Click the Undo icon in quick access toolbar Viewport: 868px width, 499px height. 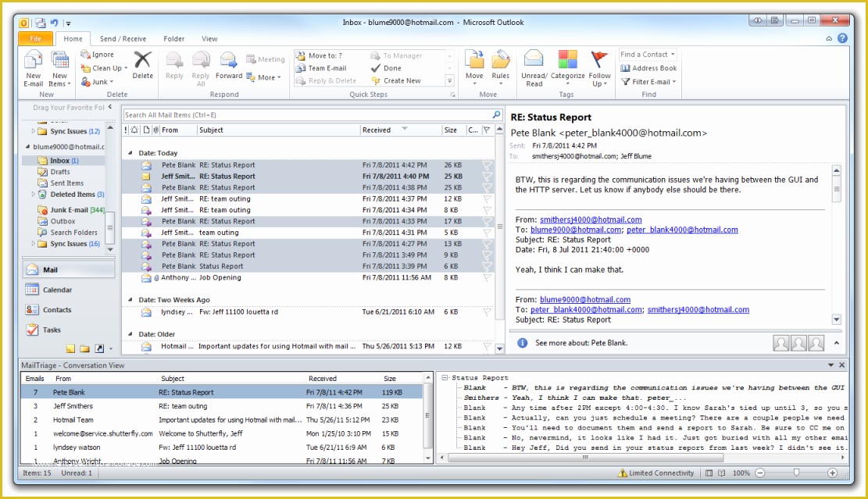(x=54, y=23)
